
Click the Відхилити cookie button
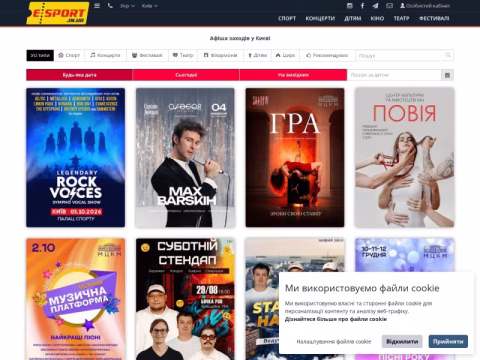[402, 342]
